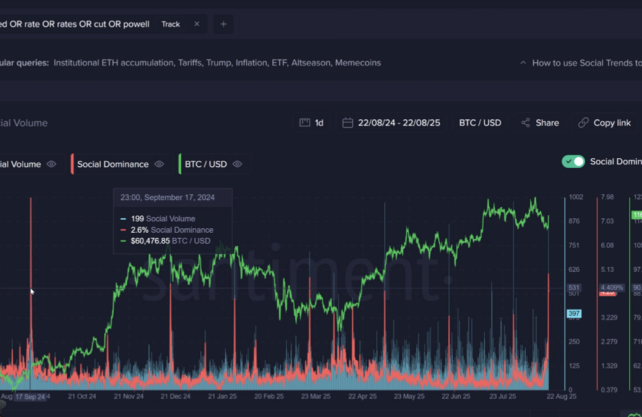Viewport: 642px width, 417px height.
Task: Select the Tariffs popular query
Action: pyautogui.click(x=190, y=63)
